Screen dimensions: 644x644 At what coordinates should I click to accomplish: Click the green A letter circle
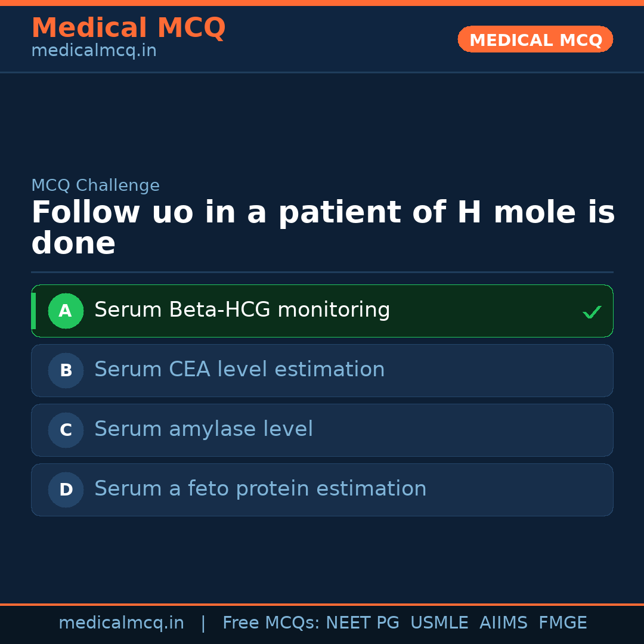[x=66, y=311]
